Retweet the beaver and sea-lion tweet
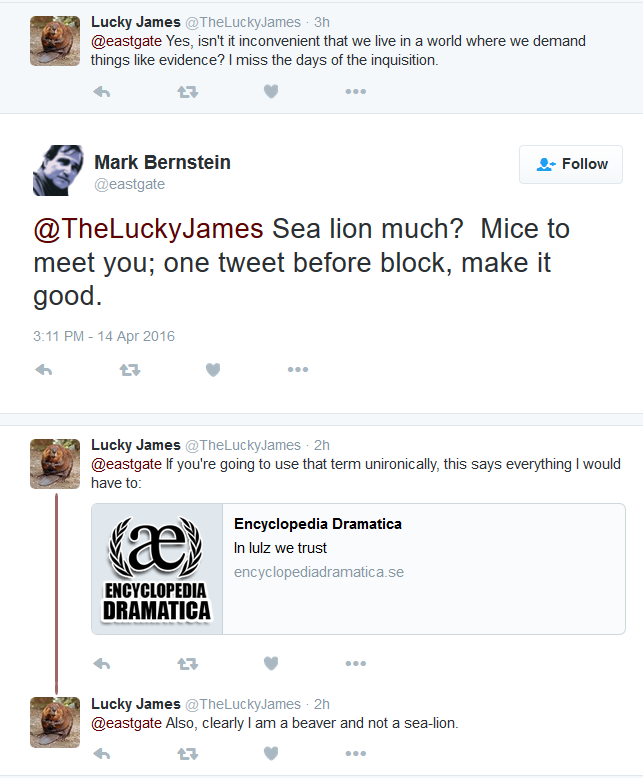 (188, 754)
